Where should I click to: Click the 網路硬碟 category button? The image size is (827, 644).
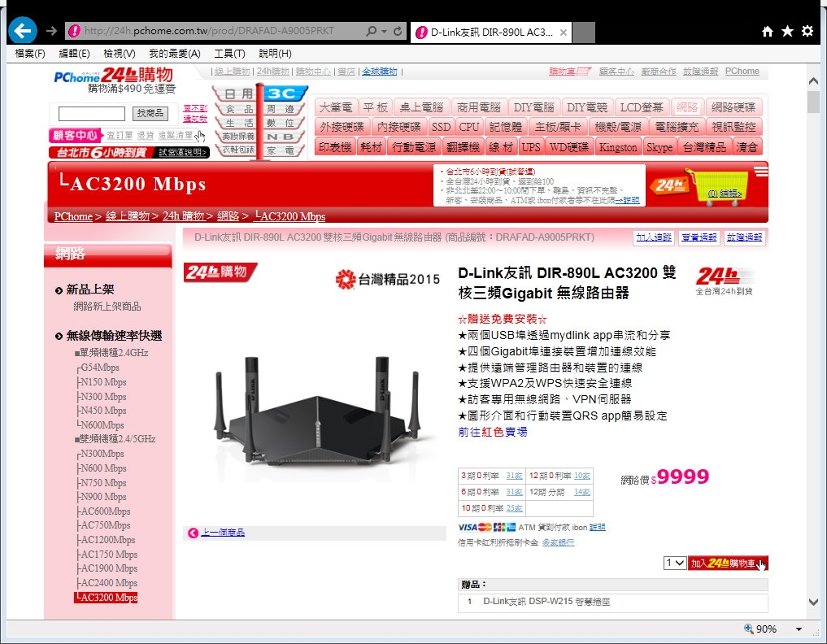733,107
